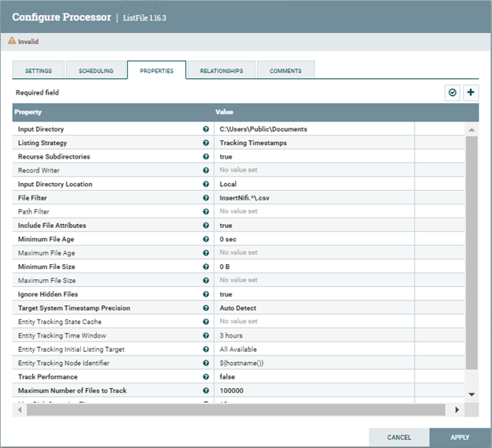Click the add property plus icon

click(x=471, y=92)
